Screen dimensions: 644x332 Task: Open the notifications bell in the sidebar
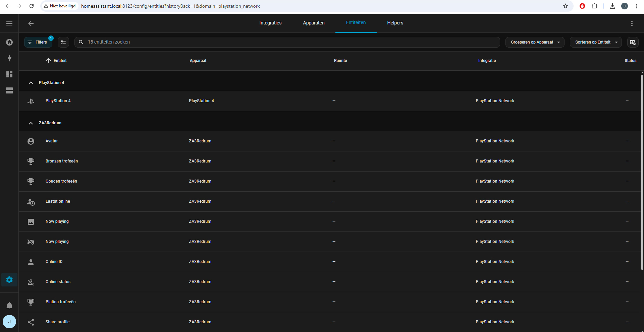(9, 306)
